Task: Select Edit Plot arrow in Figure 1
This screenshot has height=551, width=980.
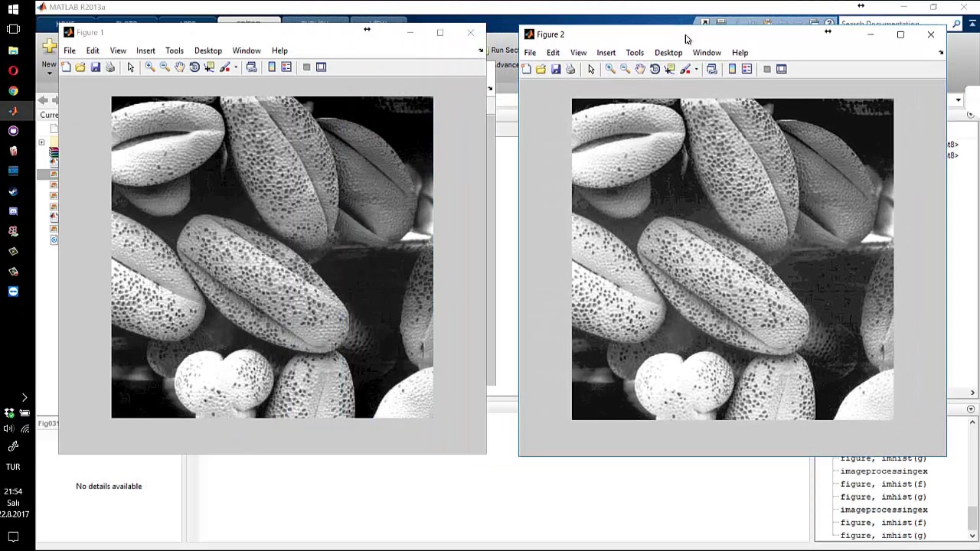Action: coord(131,67)
